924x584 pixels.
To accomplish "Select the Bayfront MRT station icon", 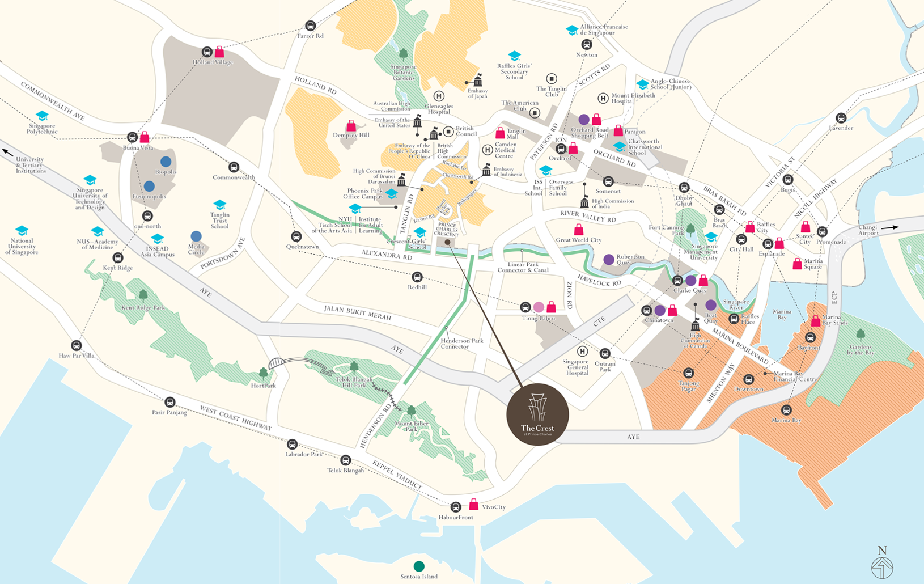I will 810,338.
